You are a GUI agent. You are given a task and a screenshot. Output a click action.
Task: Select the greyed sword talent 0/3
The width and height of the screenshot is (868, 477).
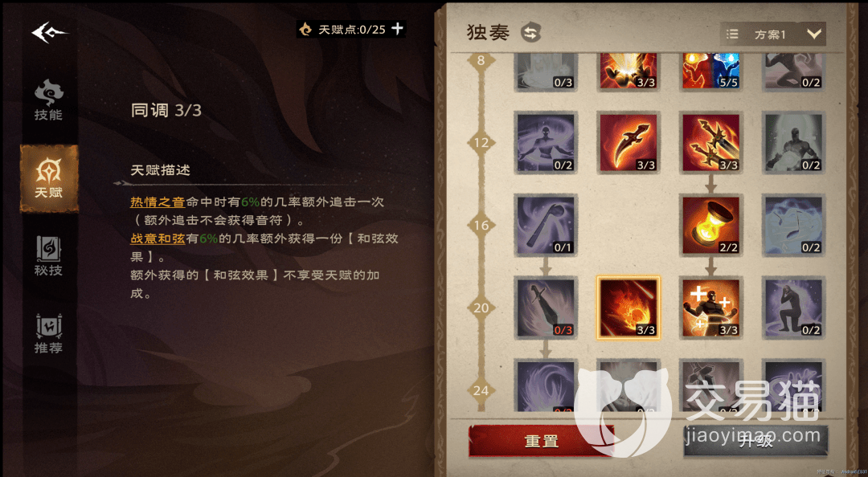[x=546, y=308]
